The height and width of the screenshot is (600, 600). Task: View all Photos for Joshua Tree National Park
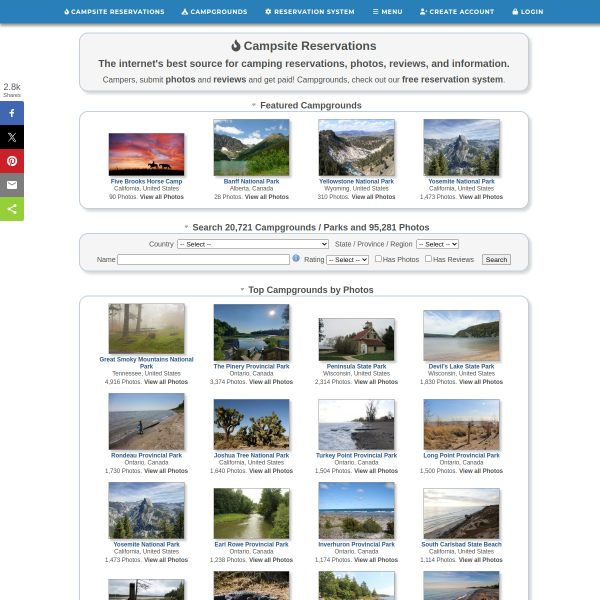(x=271, y=471)
